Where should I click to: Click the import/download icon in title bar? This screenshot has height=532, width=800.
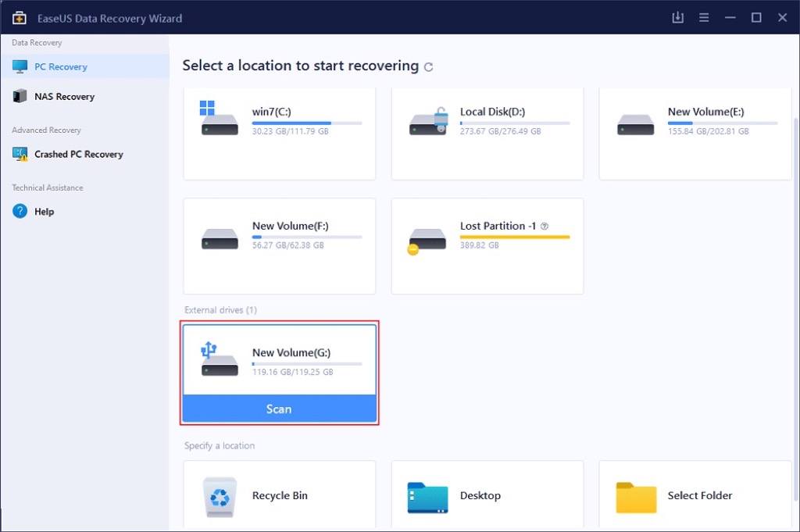pyautogui.click(x=677, y=17)
